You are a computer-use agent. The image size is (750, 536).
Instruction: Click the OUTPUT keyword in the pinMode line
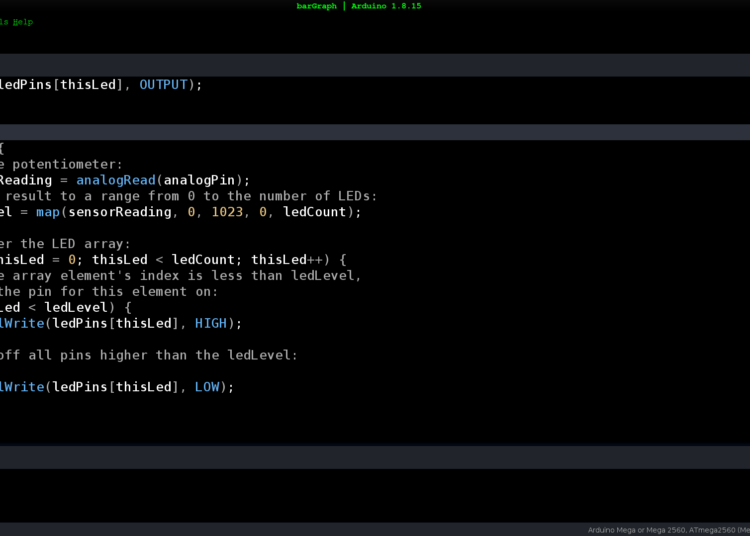coord(163,85)
